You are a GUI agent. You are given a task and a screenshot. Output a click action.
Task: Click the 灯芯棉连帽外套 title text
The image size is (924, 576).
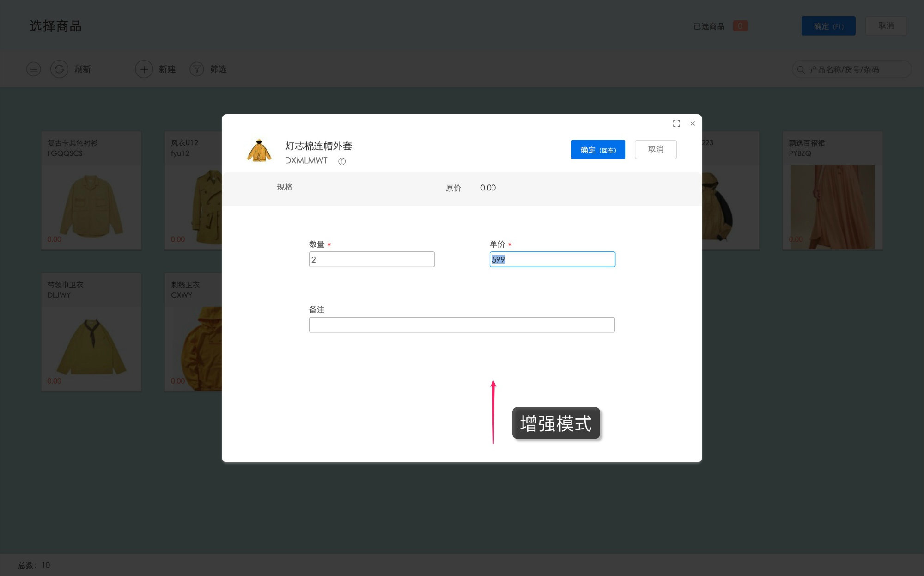[318, 146]
